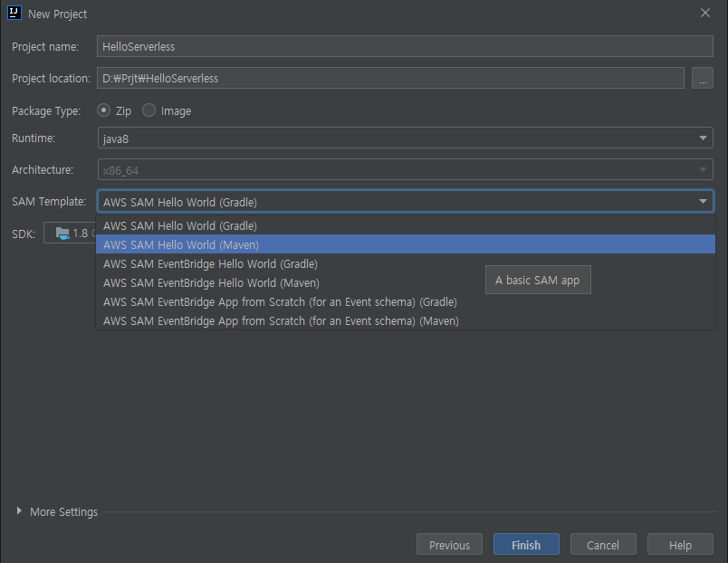Screen dimensions: 728x563
Task: Choose AWS SAM Hello World (Gradle) option
Action: click(406, 225)
